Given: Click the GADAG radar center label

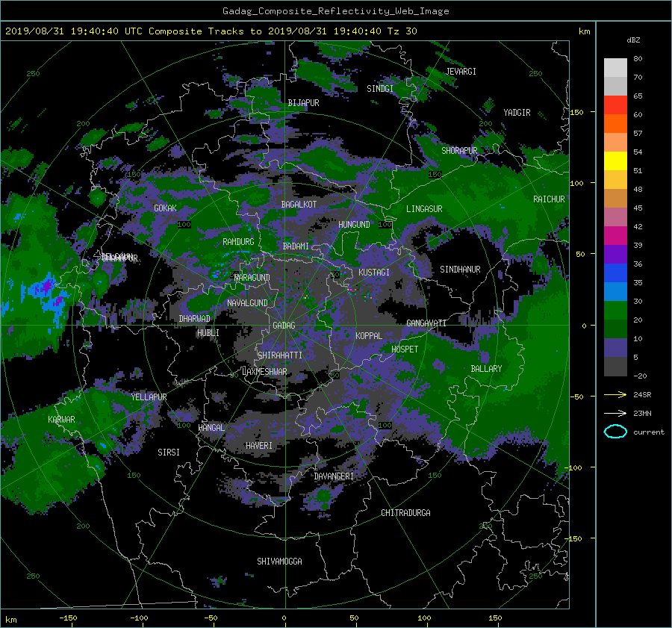Looking at the screenshot, I should coord(284,326).
